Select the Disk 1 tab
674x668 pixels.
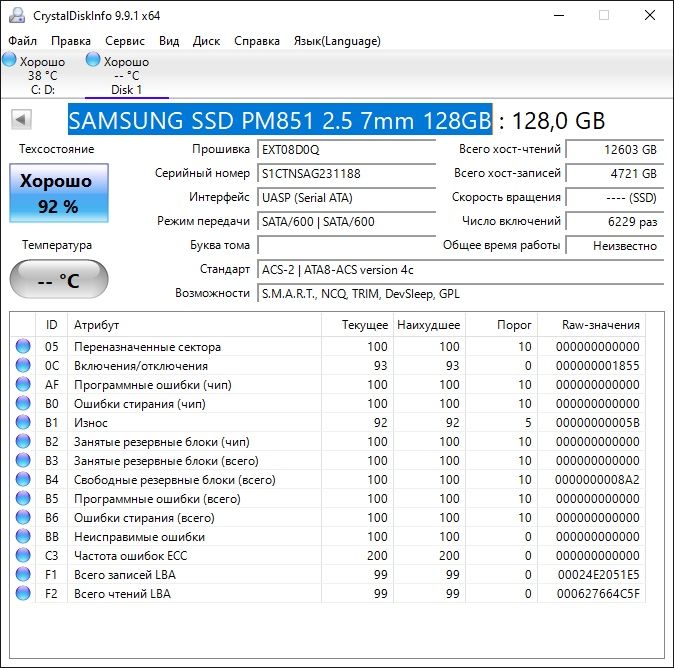pos(126,75)
